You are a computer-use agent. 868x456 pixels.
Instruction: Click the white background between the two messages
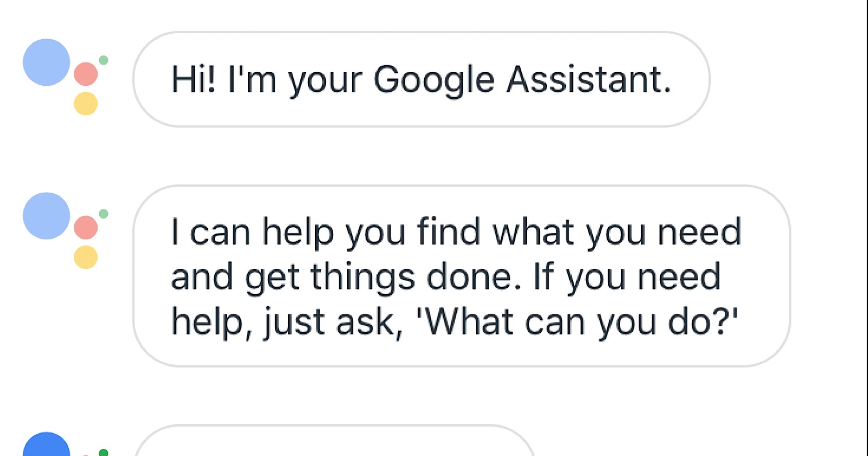[434, 157]
